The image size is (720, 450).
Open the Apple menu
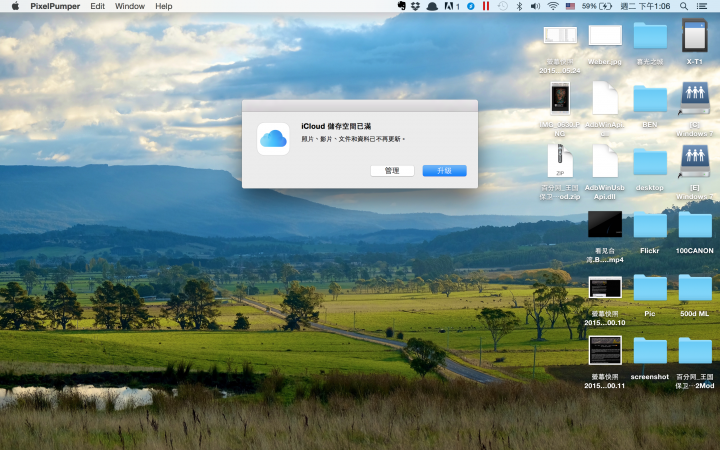point(15,6)
